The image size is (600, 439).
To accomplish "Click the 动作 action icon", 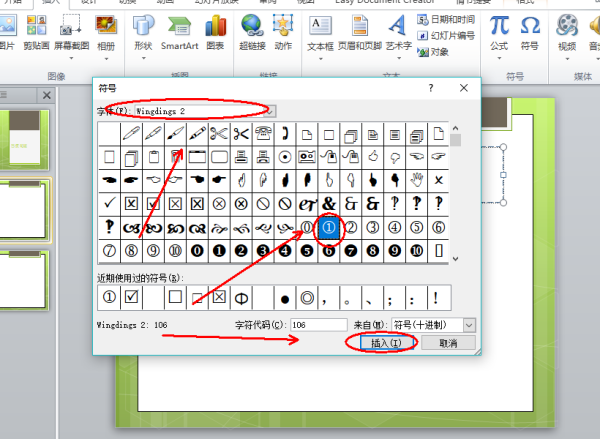I will click(x=283, y=25).
